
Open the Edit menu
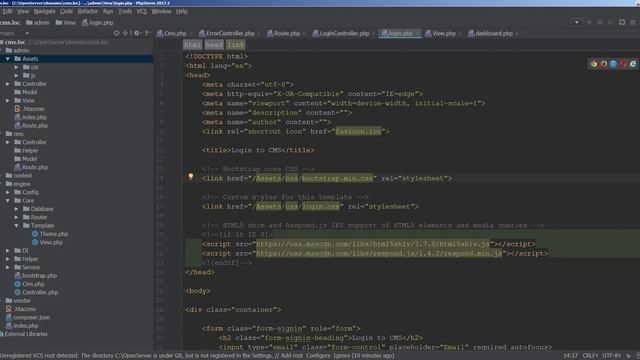coord(7,11)
